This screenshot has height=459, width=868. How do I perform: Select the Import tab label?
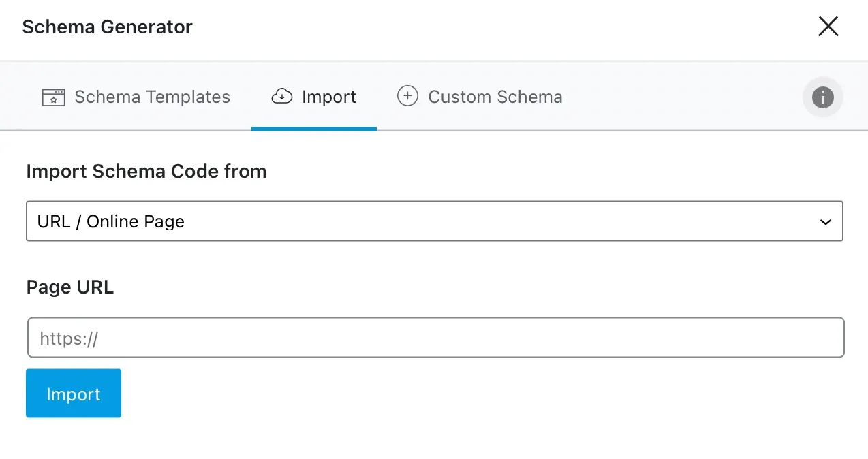coord(328,97)
